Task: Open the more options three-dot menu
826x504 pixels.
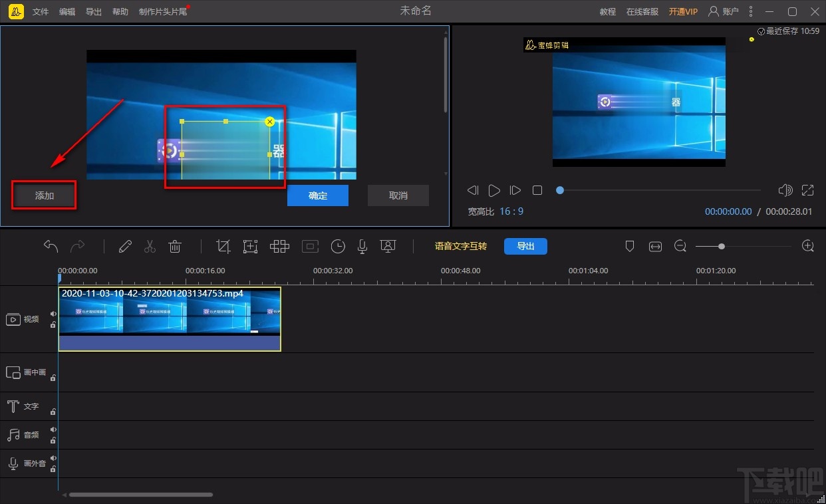Action: click(x=751, y=11)
